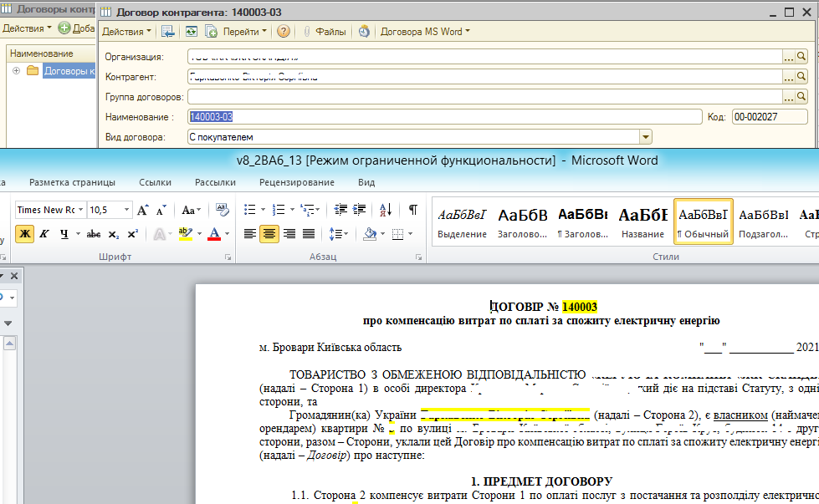The image size is (819, 504).
Task: Enable justify text alignment
Action: (309, 233)
